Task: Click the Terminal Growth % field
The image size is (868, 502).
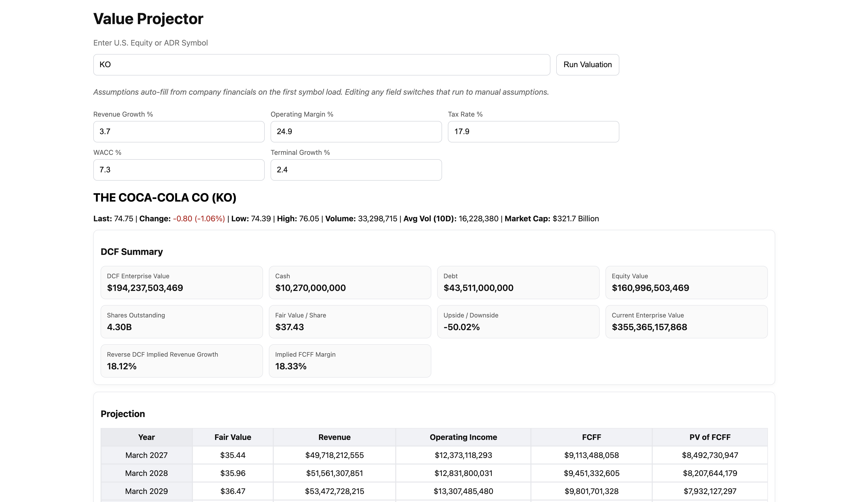Action: point(356,170)
